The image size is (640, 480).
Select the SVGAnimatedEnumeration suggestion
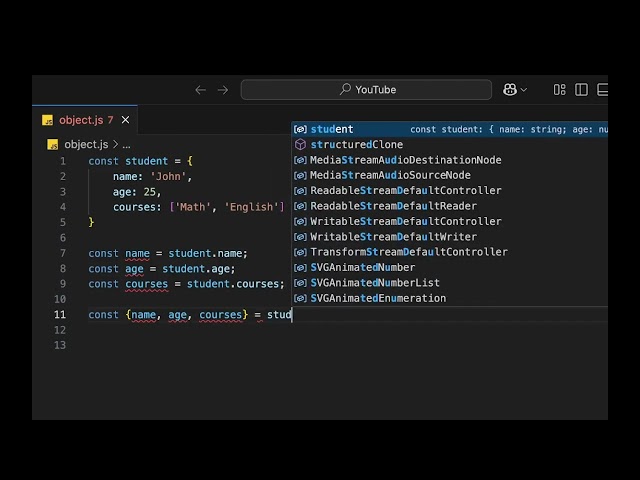click(x=450, y=298)
